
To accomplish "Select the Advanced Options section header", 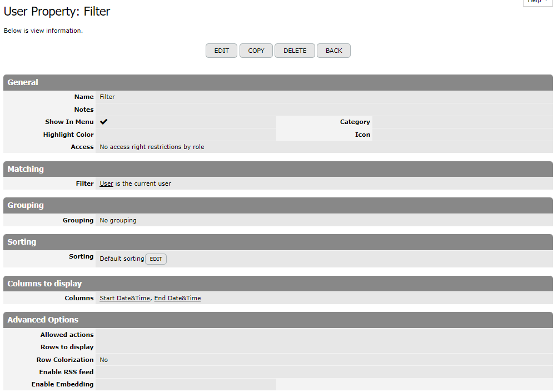I will point(43,320).
